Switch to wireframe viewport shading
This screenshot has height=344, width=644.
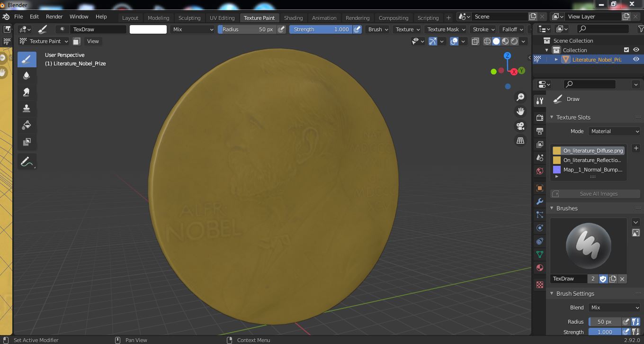point(487,41)
